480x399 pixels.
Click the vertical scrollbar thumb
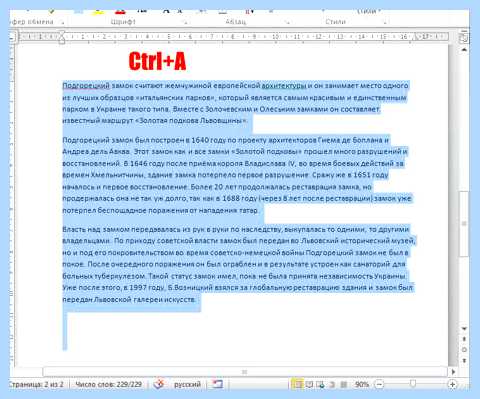click(464, 224)
